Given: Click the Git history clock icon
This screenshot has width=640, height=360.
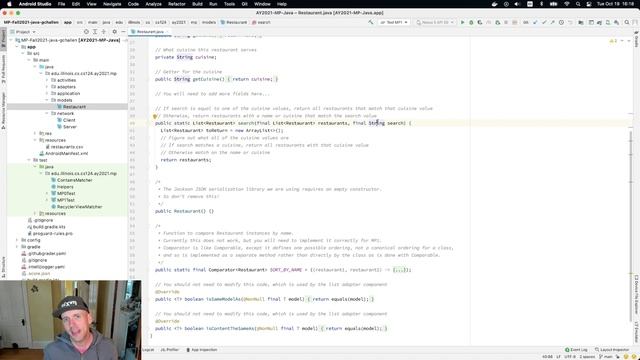Looking at the screenshot, I should 561,22.
